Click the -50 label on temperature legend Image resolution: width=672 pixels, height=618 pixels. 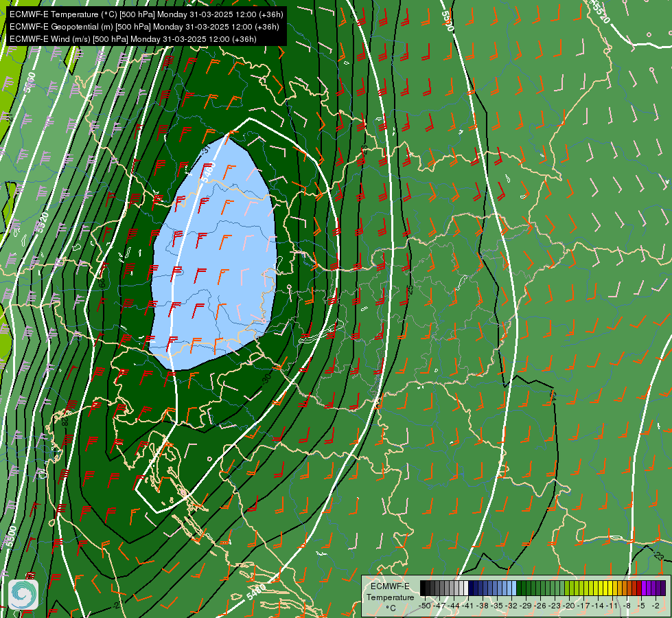pos(425,606)
